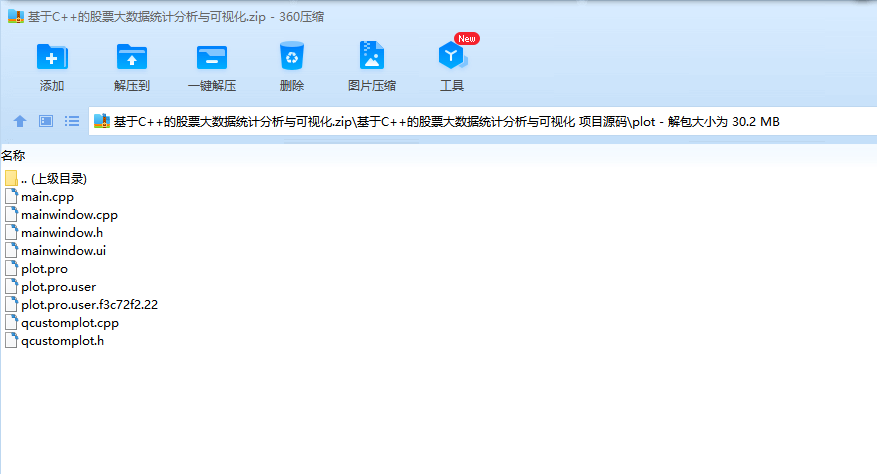Click the archive icon in path bar
The image size is (877, 474).
pyautogui.click(x=102, y=121)
